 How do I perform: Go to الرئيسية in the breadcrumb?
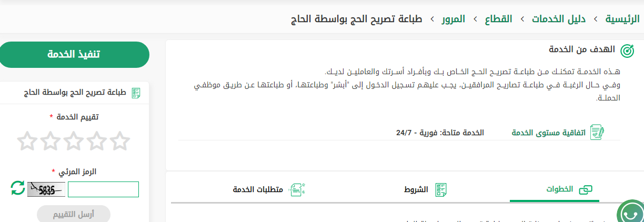click(622, 19)
